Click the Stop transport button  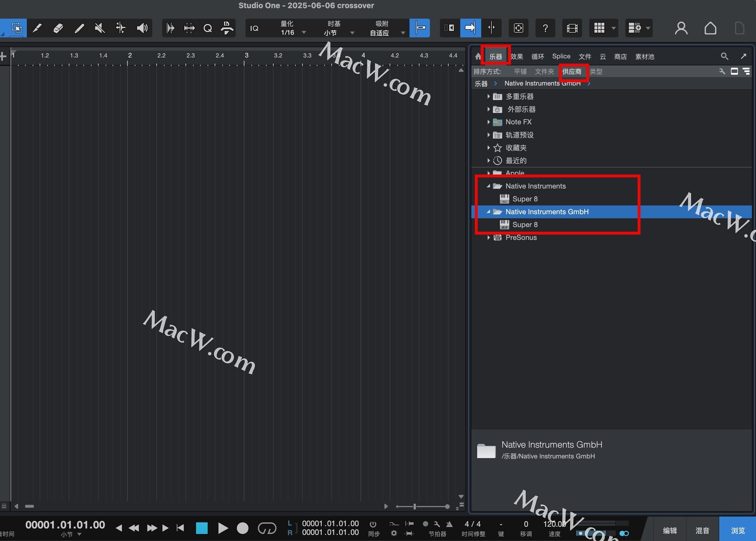point(202,528)
